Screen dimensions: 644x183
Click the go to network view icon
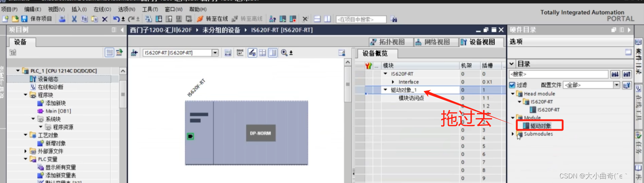[x=134, y=53]
